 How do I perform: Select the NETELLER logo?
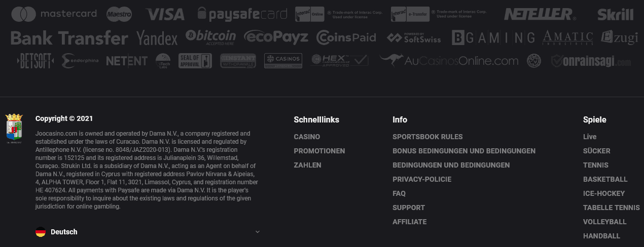pyautogui.click(x=540, y=14)
